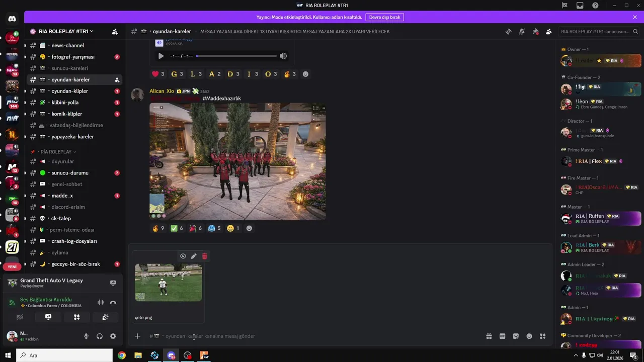Click the share your screen button in voice panel
This screenshot has height=362, width=644.
(x=48, y=317)
